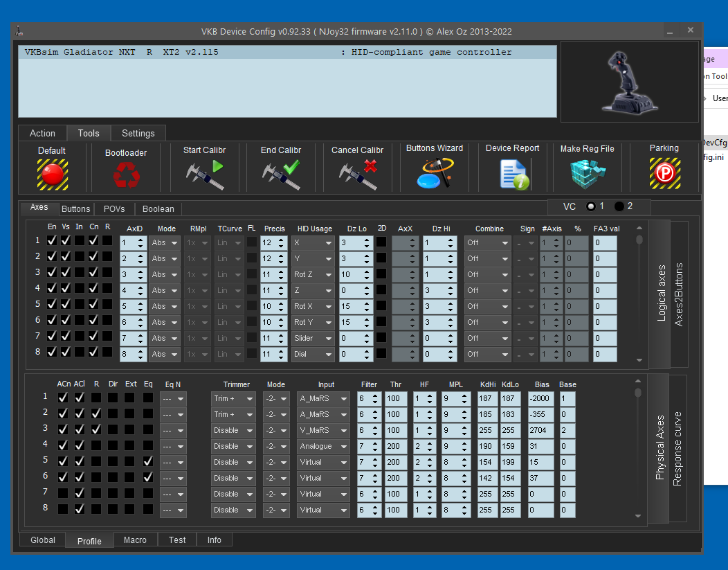Select the Test bottom tab

(x=177, y=540)
